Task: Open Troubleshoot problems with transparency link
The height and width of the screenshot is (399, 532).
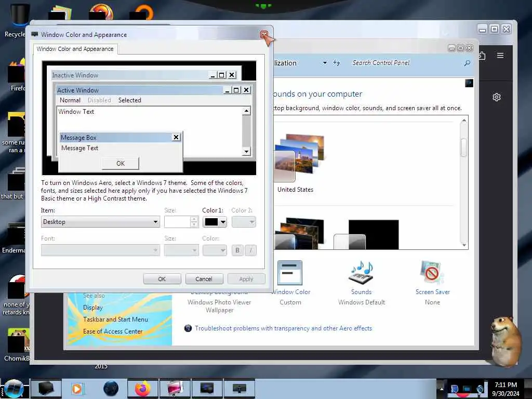Action: point(283,328)
